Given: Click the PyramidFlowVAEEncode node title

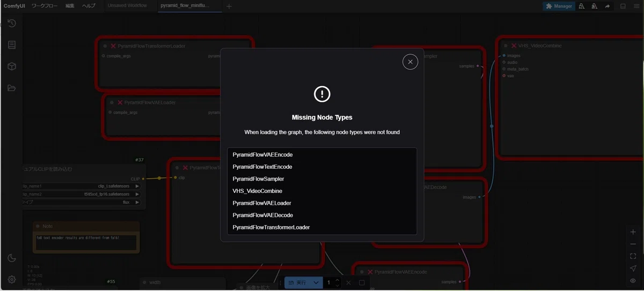Looking at the screenshot, I should click(400, 272).
